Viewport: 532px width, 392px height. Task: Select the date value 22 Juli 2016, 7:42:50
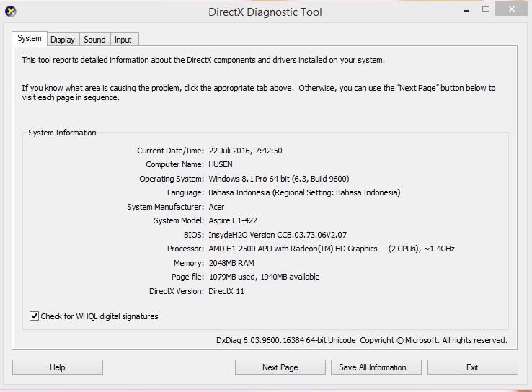(245, 151)
